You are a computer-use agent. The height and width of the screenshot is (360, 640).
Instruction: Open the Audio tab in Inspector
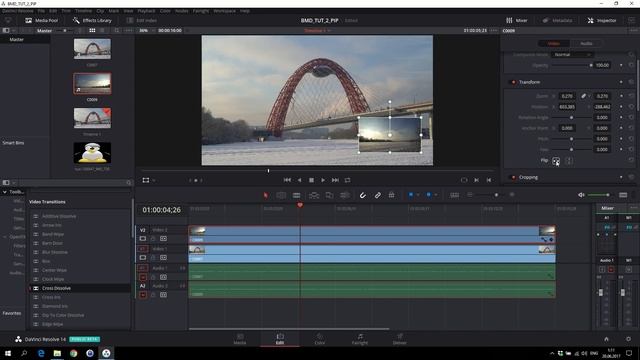click(586, 43)
